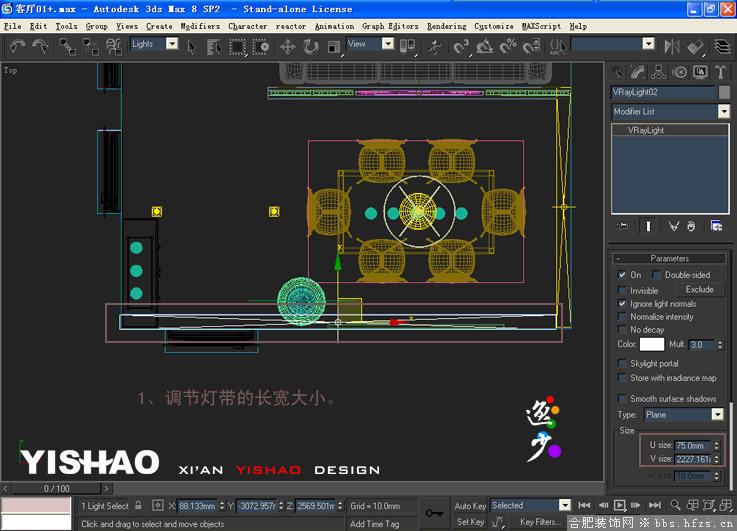
Task: Click the U size spinner arrows
Action: click(716, 445)
